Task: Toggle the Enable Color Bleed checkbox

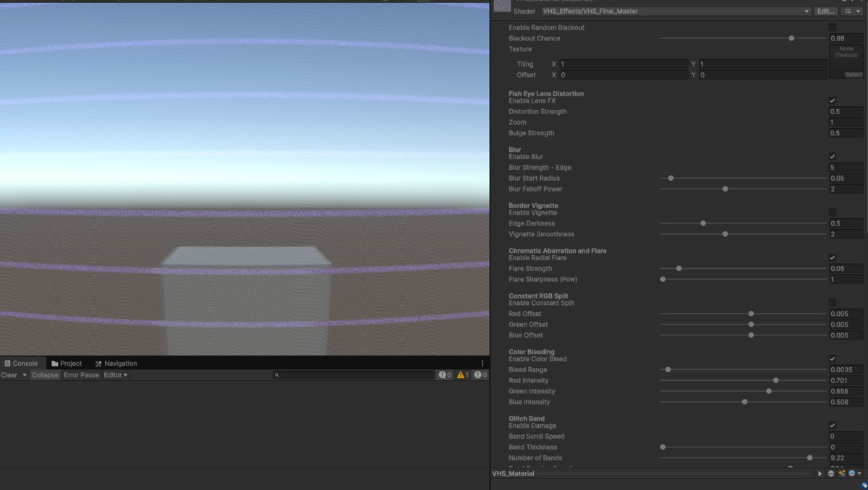Action: (833, 359)
